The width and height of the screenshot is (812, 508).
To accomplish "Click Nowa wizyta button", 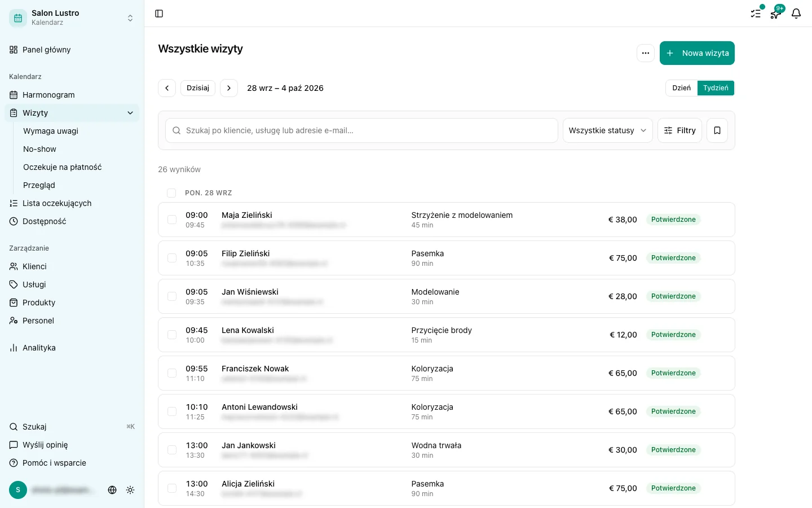I will pyautogui.click(x=697, y=53).
